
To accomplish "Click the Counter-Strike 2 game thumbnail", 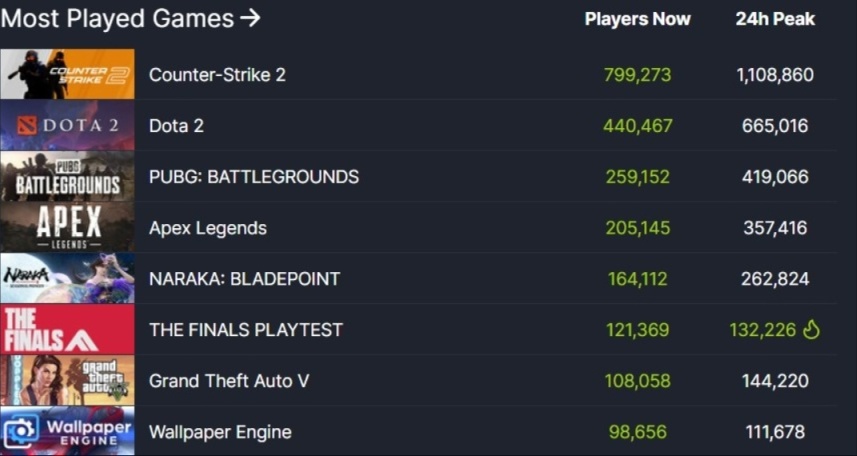I will (x=67, y=75).
